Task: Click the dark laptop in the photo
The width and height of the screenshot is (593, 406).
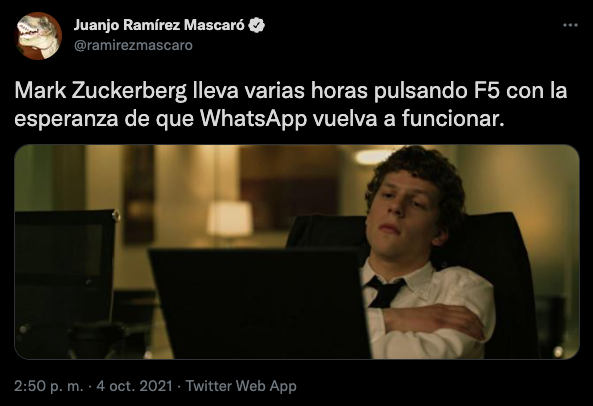Action: pos(260,304)
